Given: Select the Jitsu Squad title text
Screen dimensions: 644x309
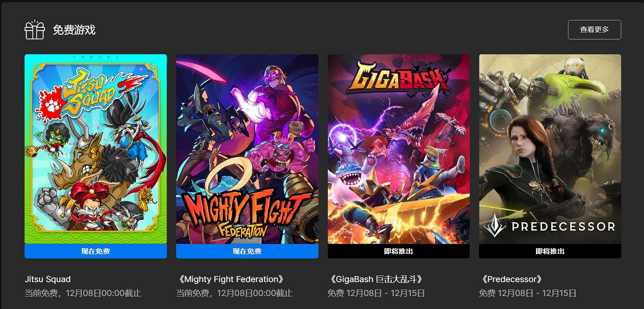Looking at the screenshot, I should pyautogui.click(x=48, y=279).
